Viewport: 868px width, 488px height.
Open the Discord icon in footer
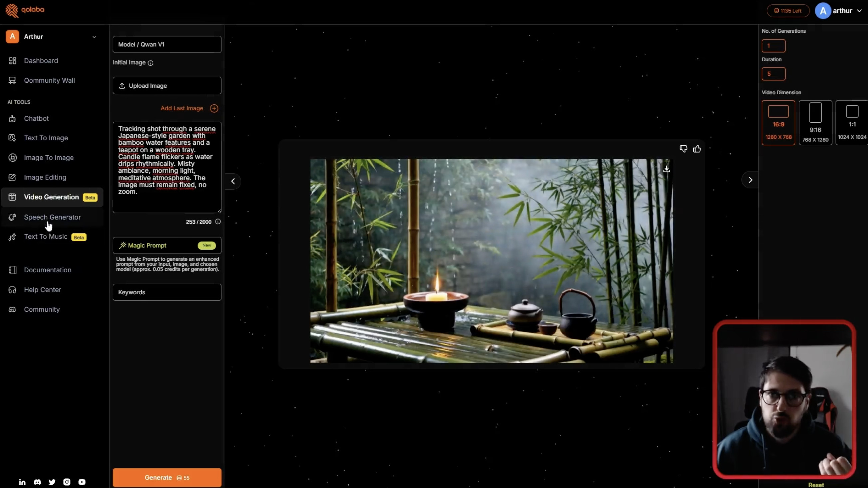[x=37, y=482]
